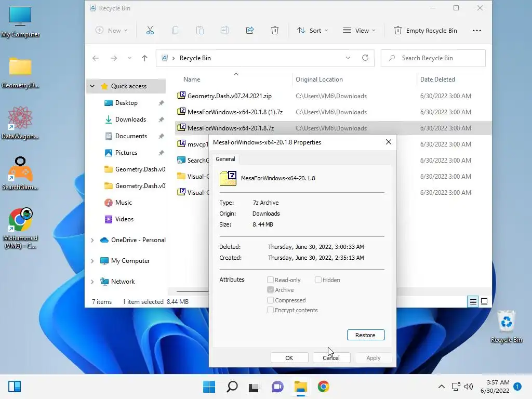Click the Copy icon in toolbar

pos(175,31)
